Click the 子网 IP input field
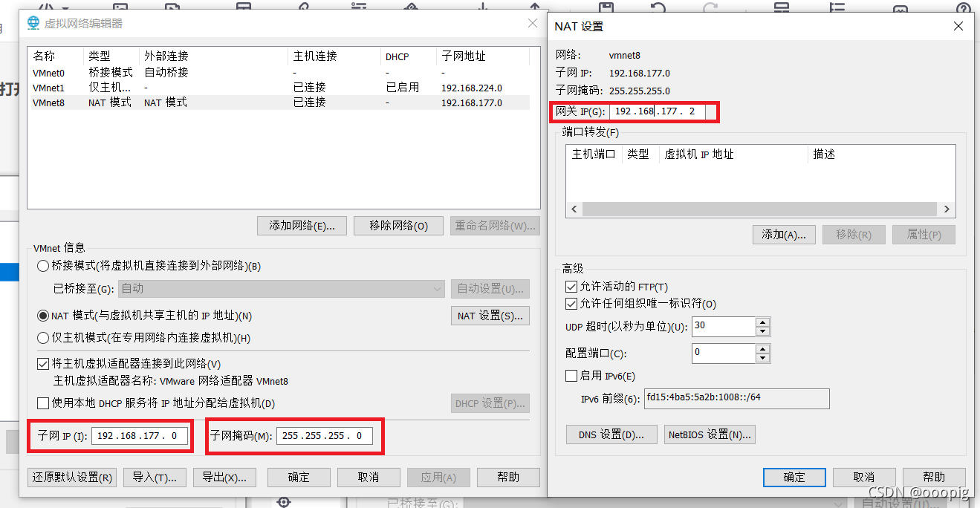This screenshot has height=508, width=980. pos(140,436)
